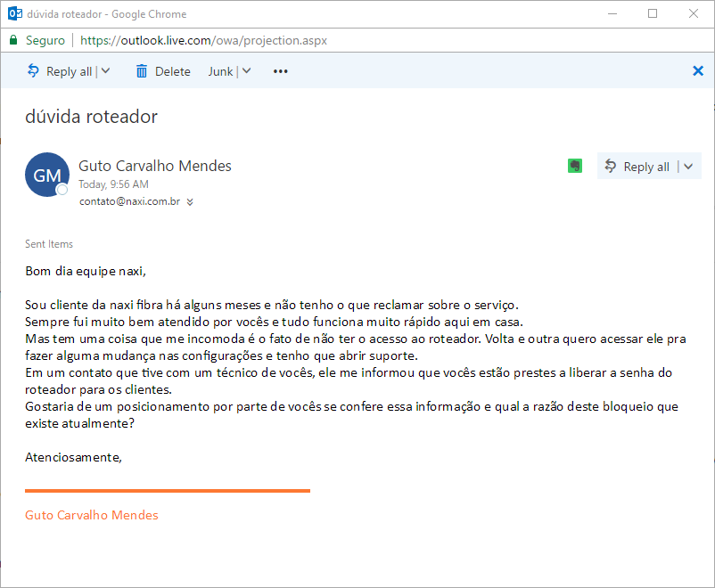
Task: Click the GM sender avatar
Action: tap(47, 175)
